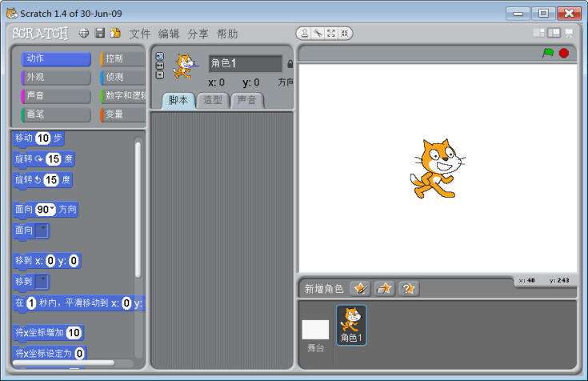The image size is (588, 381).
Task: Switch to the 声音 tab
Action: 246,101
